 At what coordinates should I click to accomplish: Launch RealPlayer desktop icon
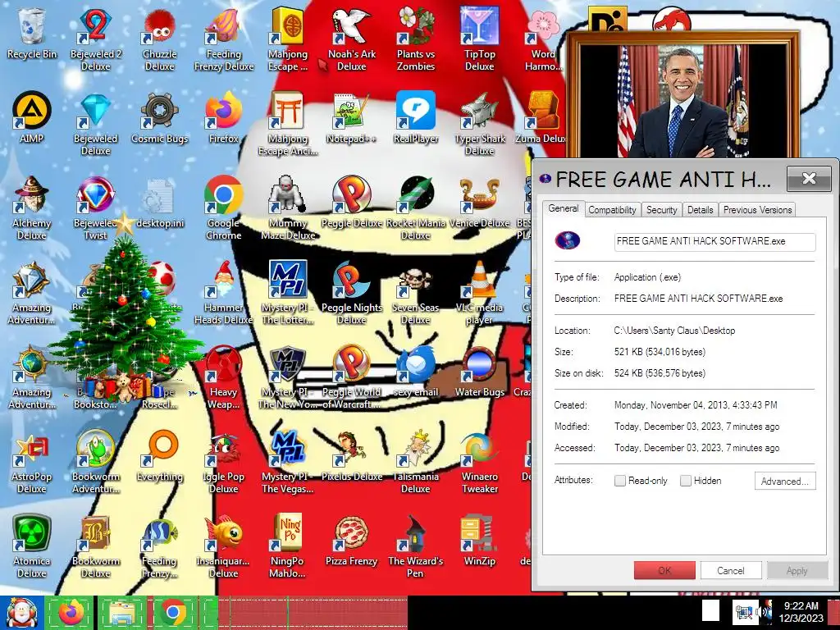tap(416, 116)
